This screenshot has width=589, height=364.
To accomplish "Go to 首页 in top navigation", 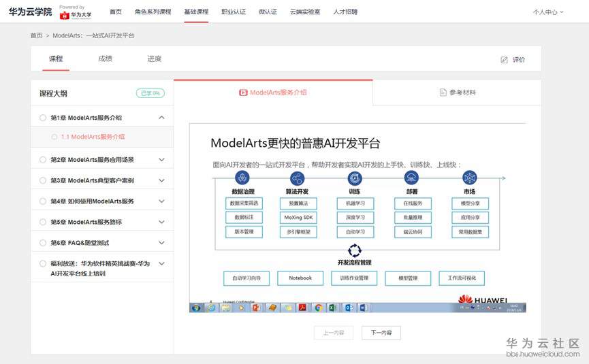I will [x=116, y=12].
